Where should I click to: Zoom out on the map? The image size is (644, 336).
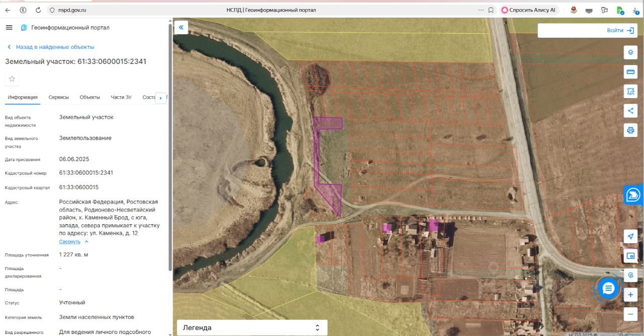(x=630, y=315)
